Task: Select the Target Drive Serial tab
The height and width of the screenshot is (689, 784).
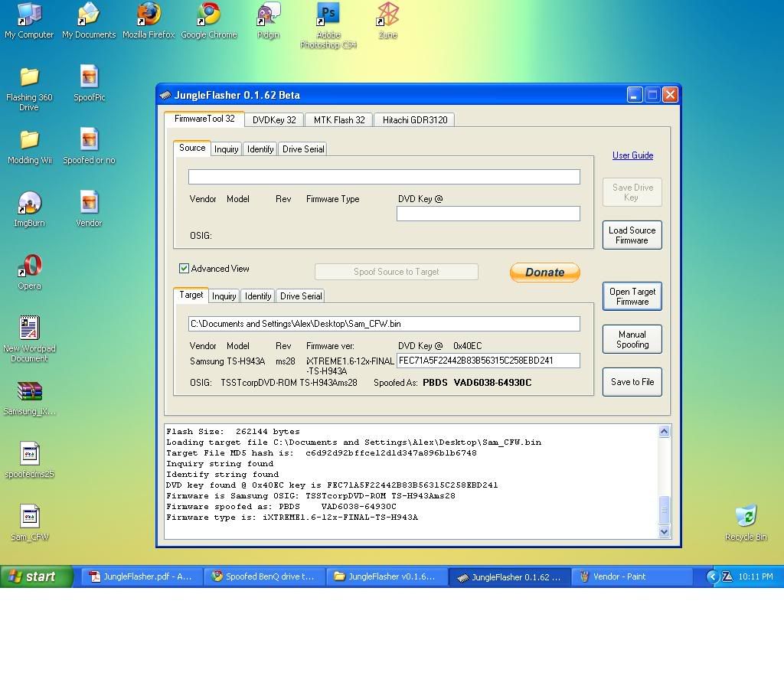Action: pos(301,296)
